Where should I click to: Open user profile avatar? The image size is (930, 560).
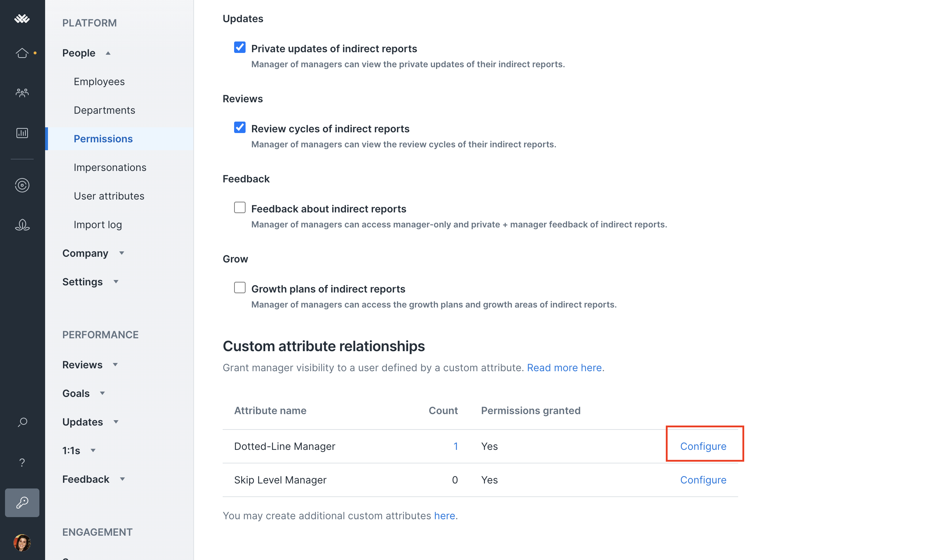click(x=22, y=542)
